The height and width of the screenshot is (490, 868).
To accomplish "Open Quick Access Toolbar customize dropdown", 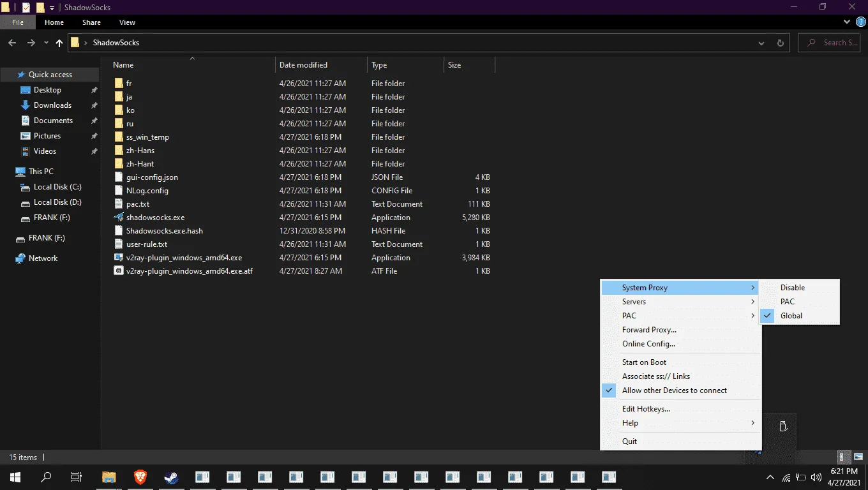I will [x=52, y=8].
